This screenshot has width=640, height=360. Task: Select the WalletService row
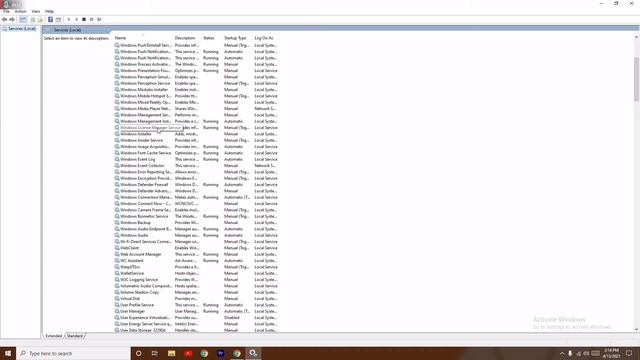tap(196, 273)
